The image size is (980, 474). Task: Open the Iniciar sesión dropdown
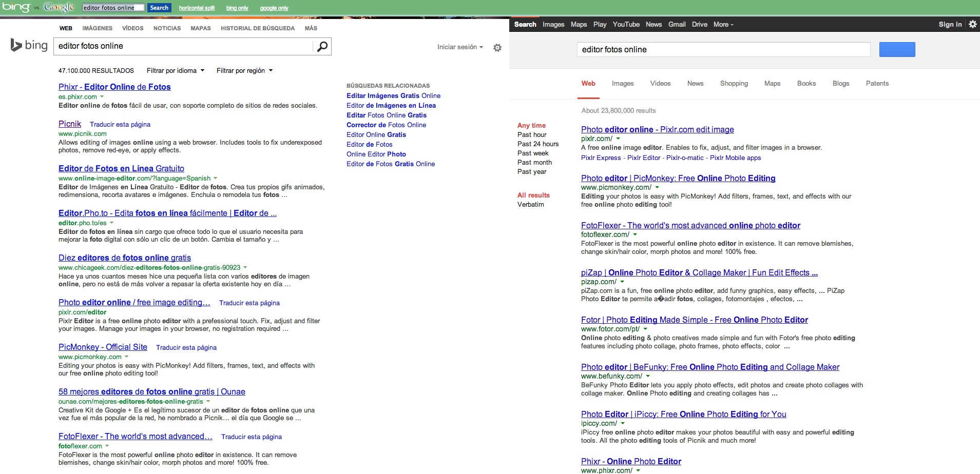click(460, 47)
